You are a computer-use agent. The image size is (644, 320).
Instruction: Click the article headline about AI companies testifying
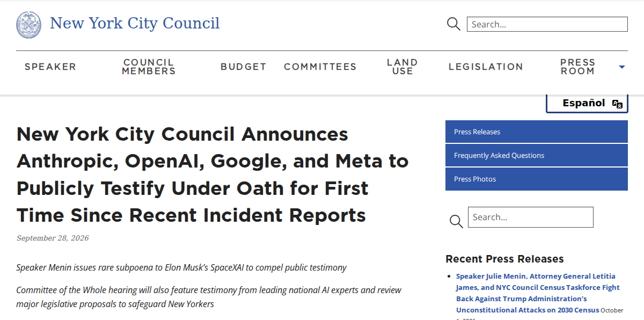[x=213, y=174]
